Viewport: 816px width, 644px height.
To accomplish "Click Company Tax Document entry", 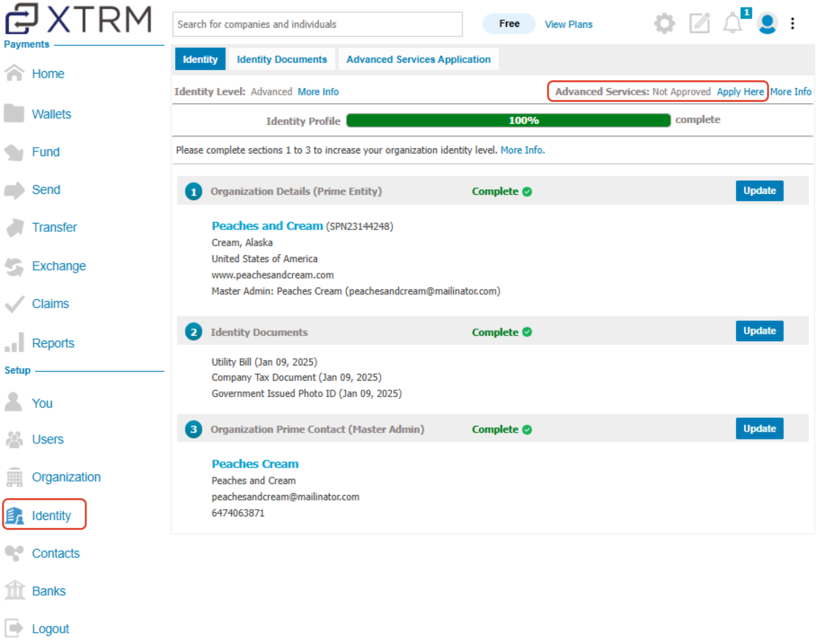I will pyautogui.click(x=296, y=378).
